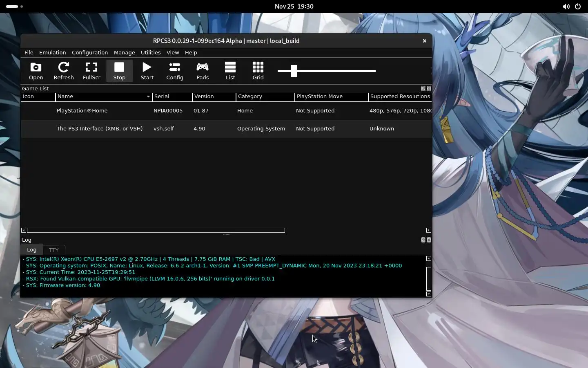Click game list scroll left arrow

coord(24,230)
